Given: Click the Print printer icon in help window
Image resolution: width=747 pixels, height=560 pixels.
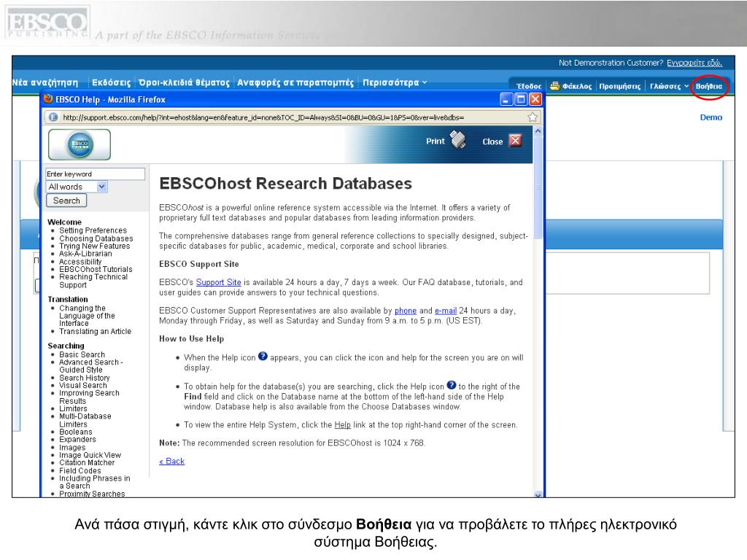Looking at the screenshot, I should 458,140.
